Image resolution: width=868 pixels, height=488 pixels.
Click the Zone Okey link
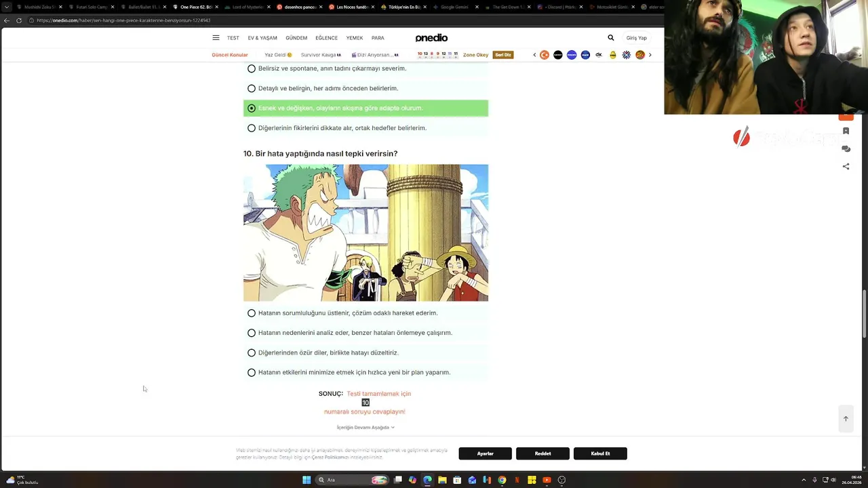point(475,55)
